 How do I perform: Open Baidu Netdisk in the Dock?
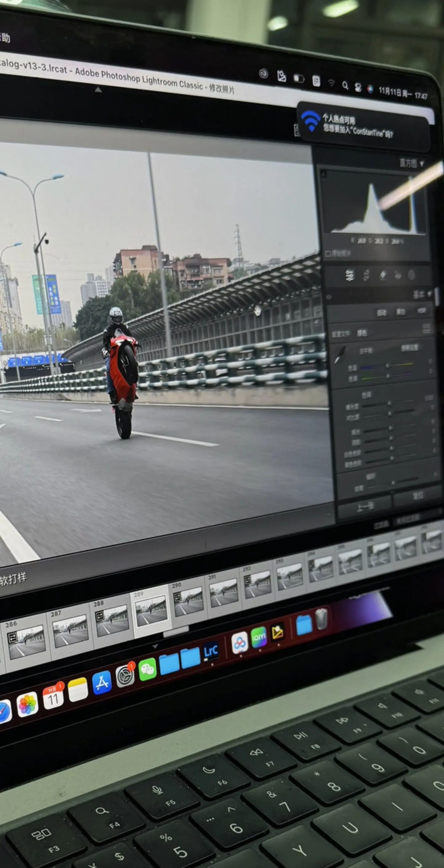point(240,643)
